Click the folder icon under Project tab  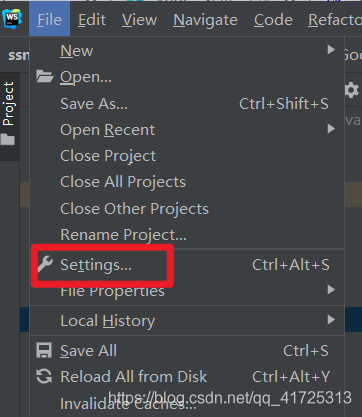pos(8,139)
